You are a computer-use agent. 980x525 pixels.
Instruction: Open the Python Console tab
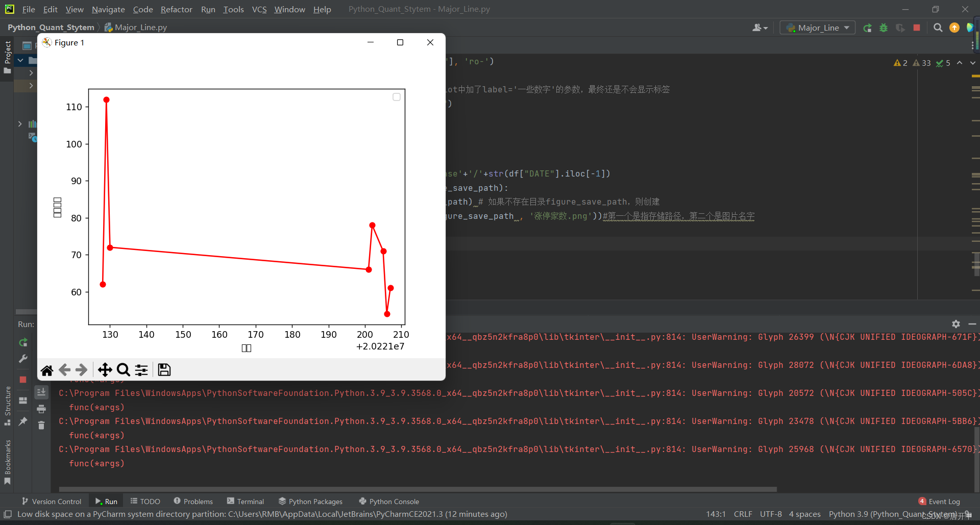pos(389,501)
